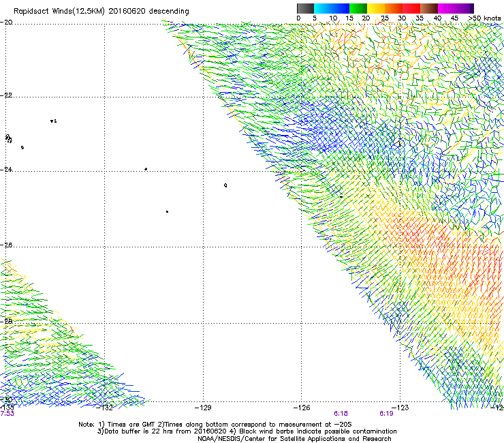
Task: Click the purple '7:53' swath time label
Action: [x=7, y=414]
